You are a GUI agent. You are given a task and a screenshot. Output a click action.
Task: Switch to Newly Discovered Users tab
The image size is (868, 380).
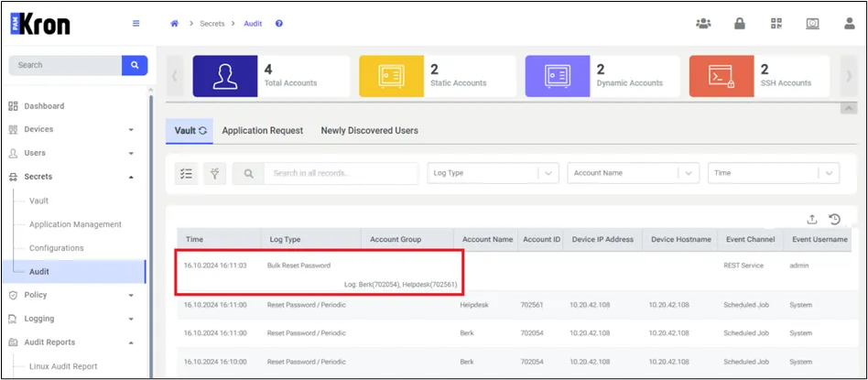[x=369, y=131]
